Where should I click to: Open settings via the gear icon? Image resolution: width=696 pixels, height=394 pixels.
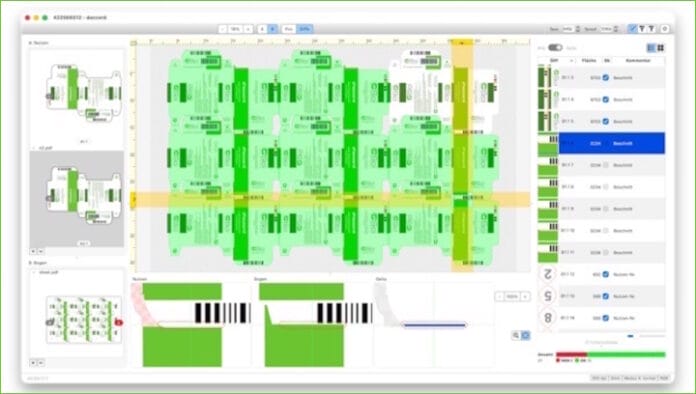(664, 28)
